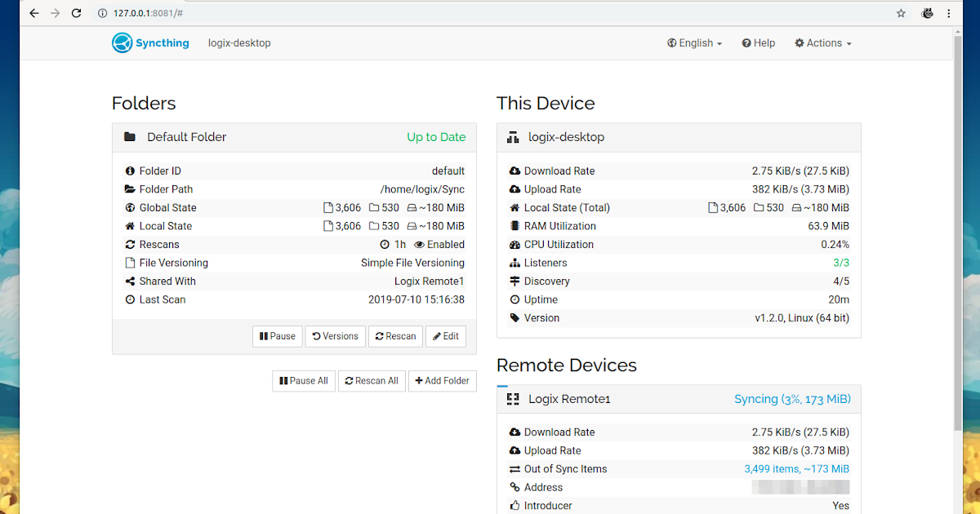Click the link icon beside Address
This screenshot has width=980, height=514.
(x=514, y=487)
